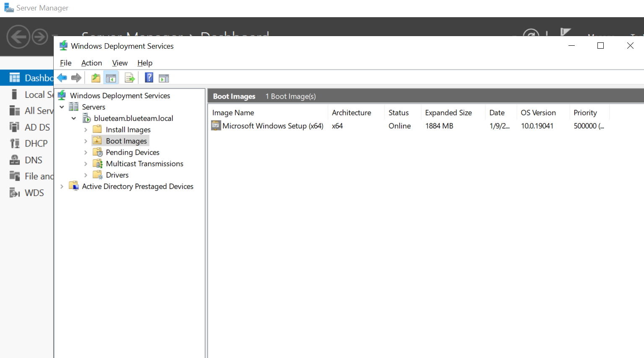
Task: Sort by OS Version column header
Action: click(x=543, y=112)
